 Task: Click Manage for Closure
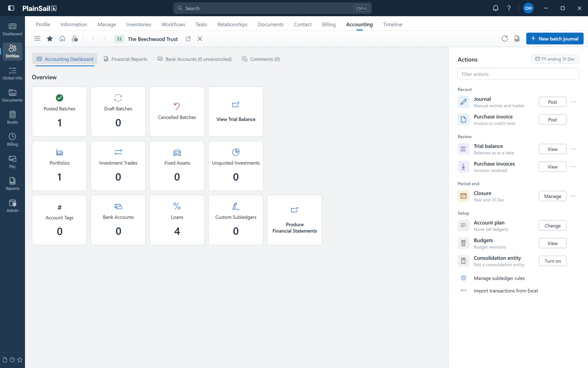(x=552, y=196)
